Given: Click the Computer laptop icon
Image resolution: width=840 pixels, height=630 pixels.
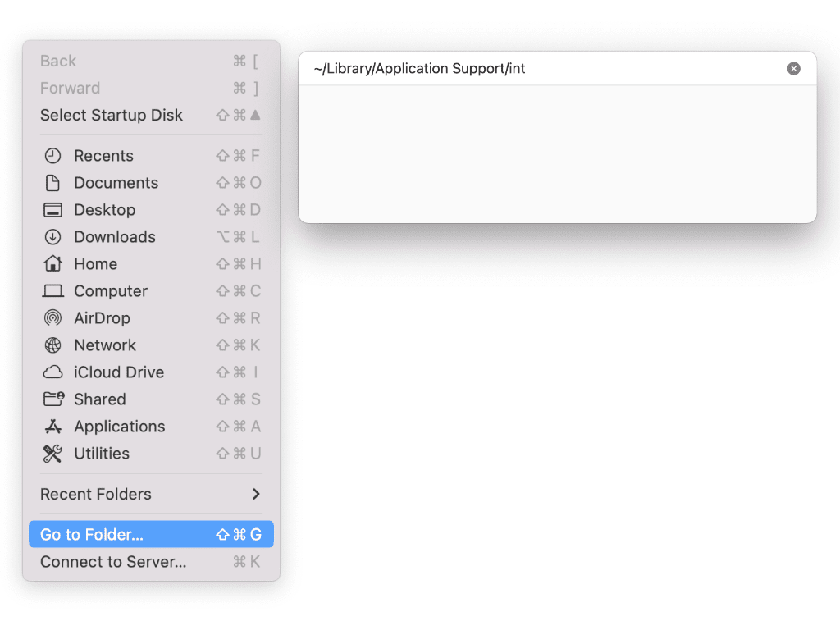Looking at the screenshot, I should pos(52,291).
